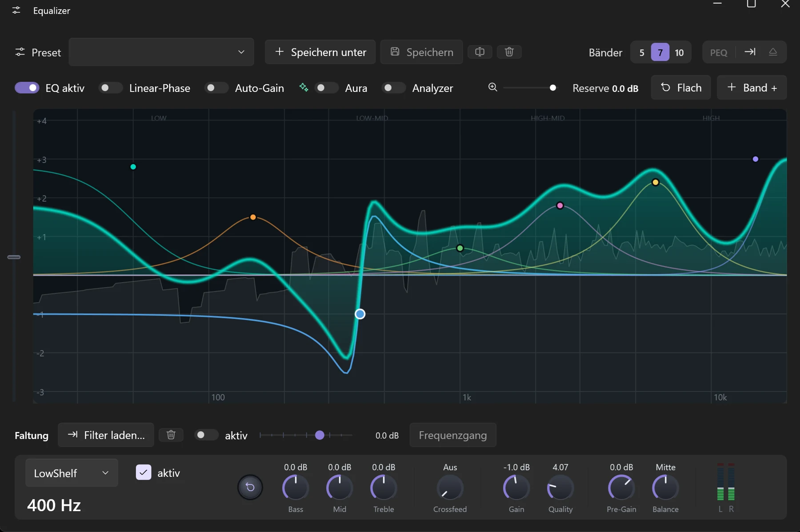Click the Reserve 0.0 dB readout
800x532 pixels.
(x=605, y=88)
